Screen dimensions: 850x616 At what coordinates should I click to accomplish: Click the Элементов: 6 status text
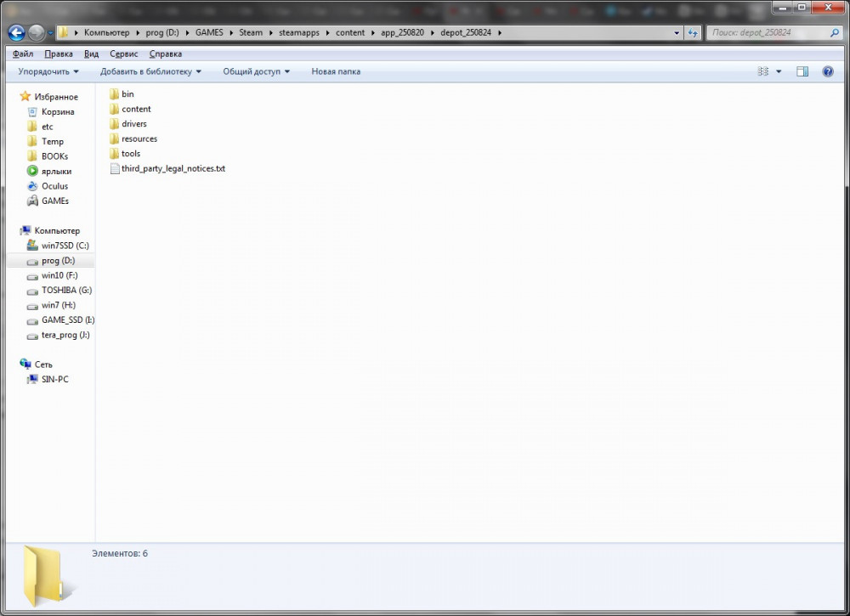[120, 553]
